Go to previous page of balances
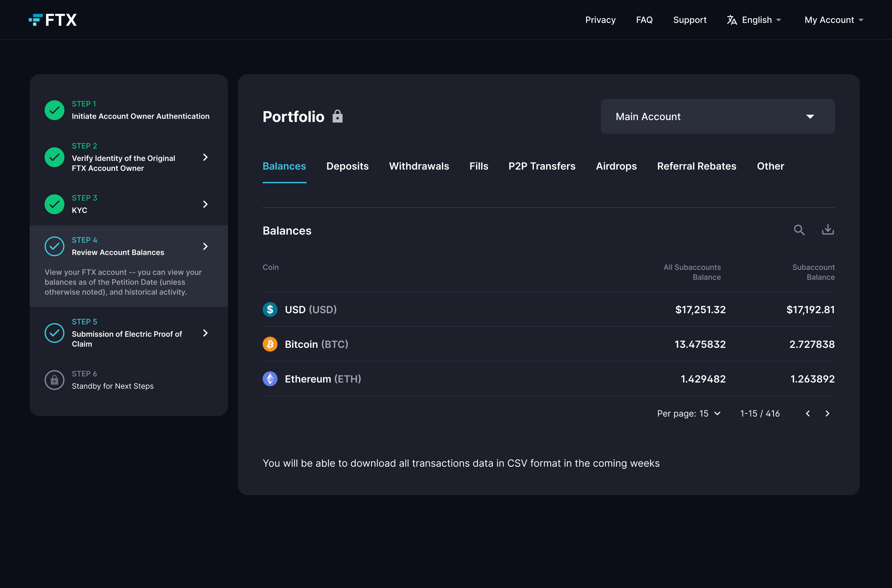 tap(807, 414)
